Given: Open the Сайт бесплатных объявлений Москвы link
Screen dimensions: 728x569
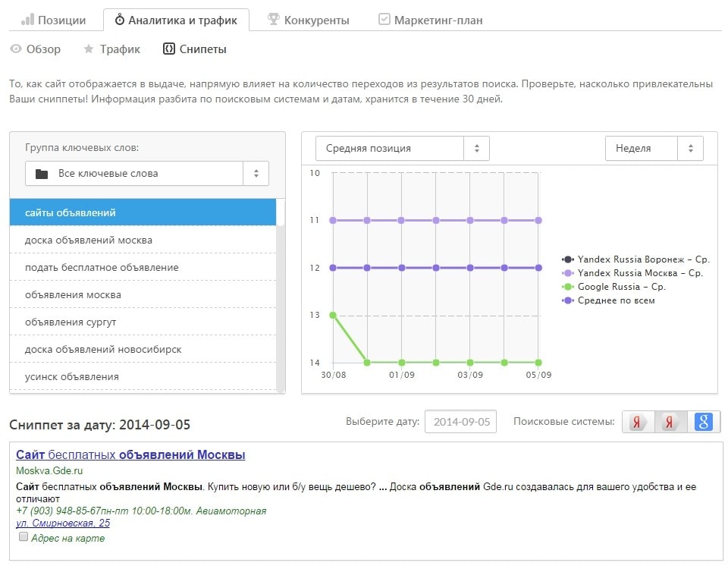Looking at the screenshot, I should click(130, 455).
